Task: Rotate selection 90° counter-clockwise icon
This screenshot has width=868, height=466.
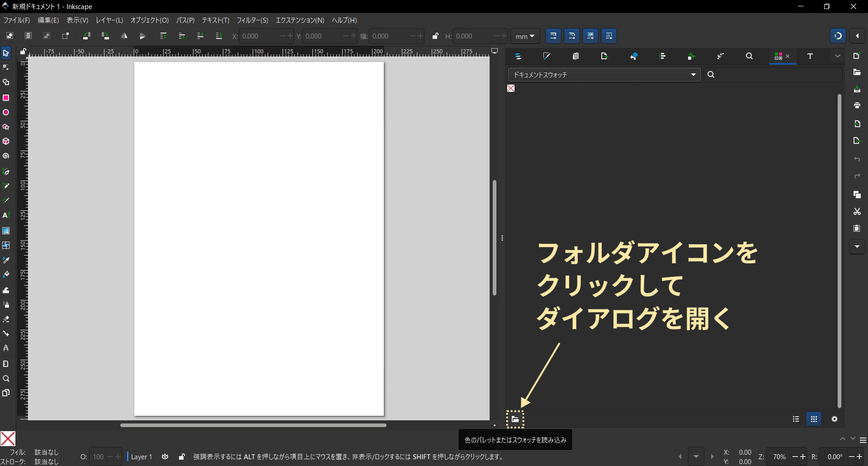Action: click(x=86, y=36)
